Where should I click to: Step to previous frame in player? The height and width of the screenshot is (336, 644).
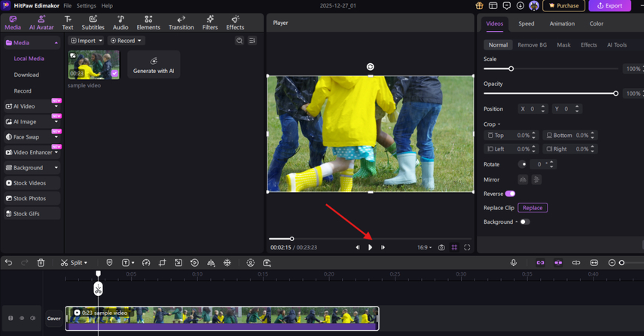coord(358,247)
